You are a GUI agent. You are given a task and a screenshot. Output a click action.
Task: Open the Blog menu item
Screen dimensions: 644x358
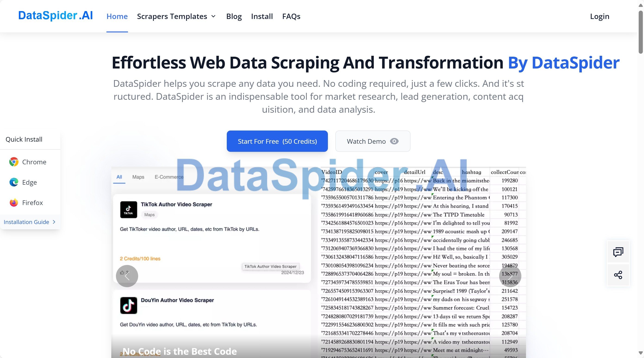[234, 16]
